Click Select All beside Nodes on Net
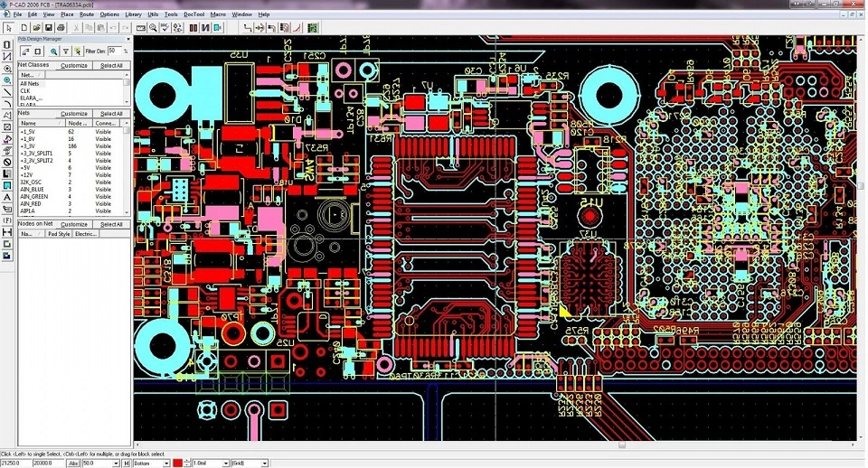 click(111, 224)
